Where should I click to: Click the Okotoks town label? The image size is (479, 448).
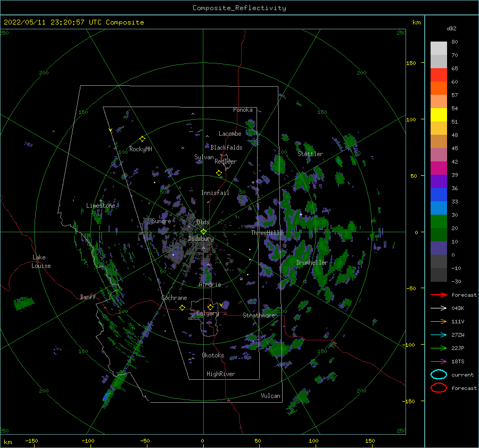[213, 355]
